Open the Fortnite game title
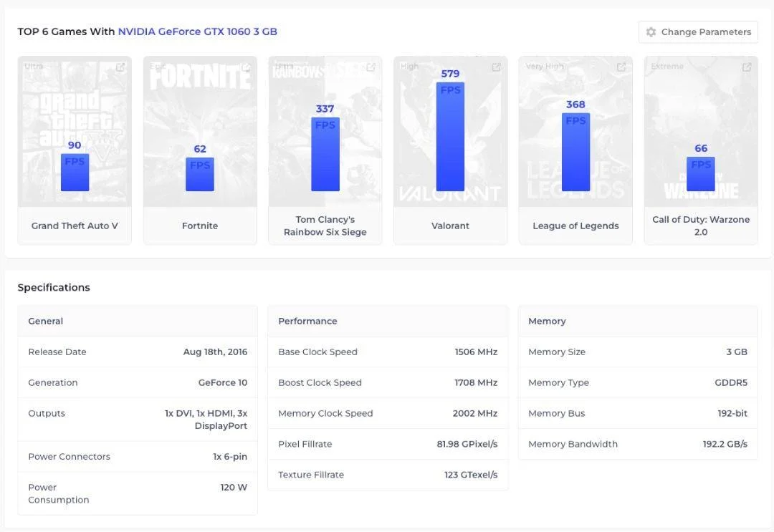The image size is (774, 532). [200, 226]
